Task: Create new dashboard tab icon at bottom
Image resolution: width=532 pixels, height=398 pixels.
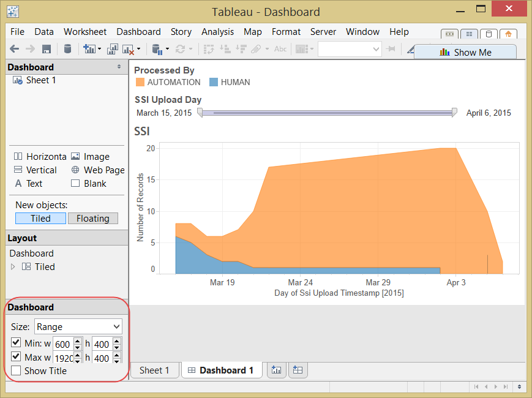Action: click(298, 370)
